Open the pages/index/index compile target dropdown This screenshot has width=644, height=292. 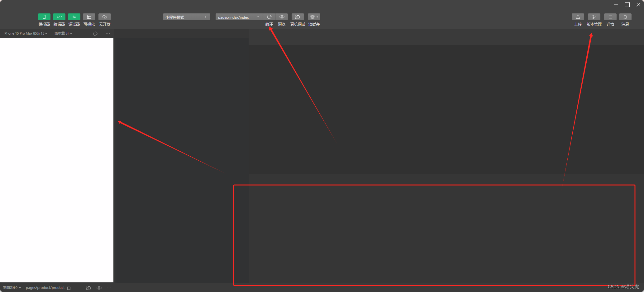pyautogui.click(x=239, y=17)
